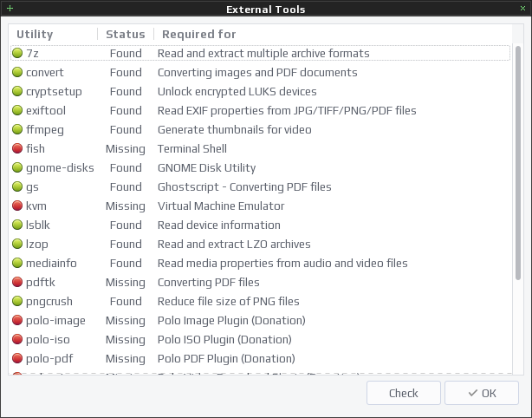Close the External Tools dialog with the X
532x418 pixels.
(x=522, y=9)
